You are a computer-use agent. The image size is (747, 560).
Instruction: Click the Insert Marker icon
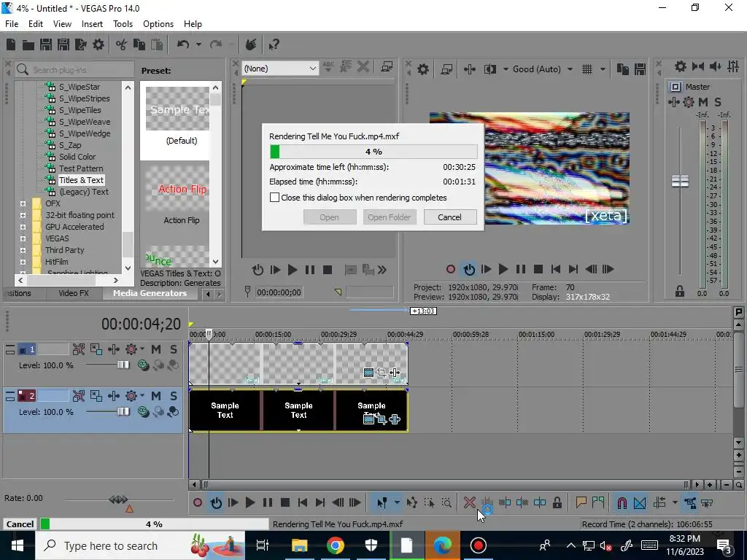581,502
